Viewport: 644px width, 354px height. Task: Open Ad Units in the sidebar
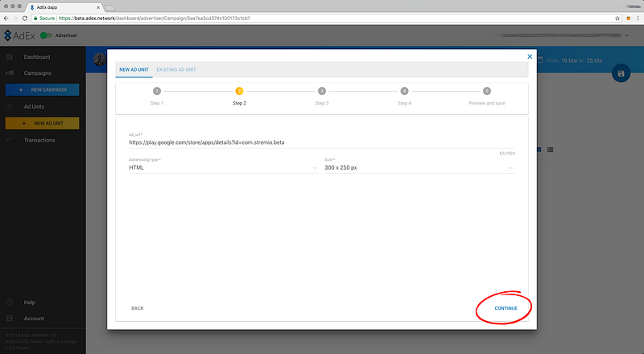(34, 107)
